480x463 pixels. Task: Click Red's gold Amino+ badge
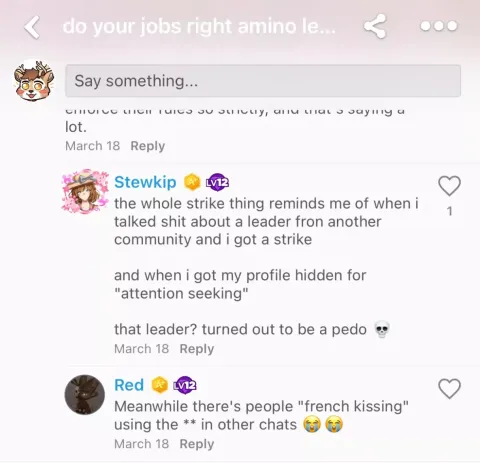(x=160, y=385)
